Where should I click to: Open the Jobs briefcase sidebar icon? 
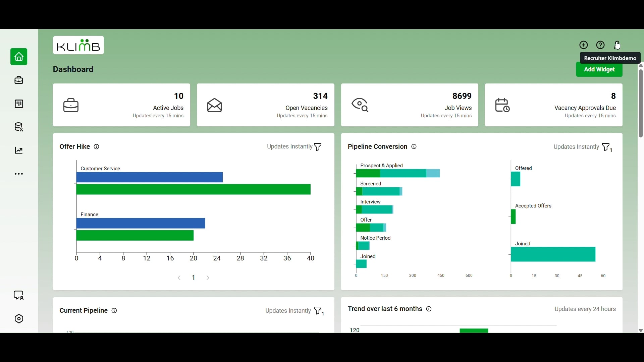(19, 80)
